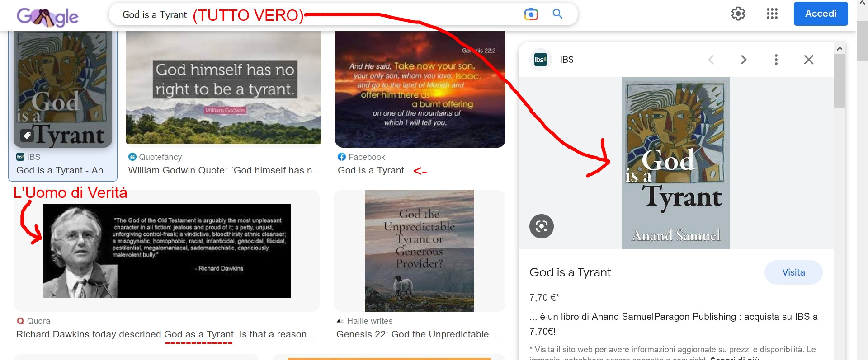The image size is (868, 360).
Task: Click Quora source label
Action: 38,321
